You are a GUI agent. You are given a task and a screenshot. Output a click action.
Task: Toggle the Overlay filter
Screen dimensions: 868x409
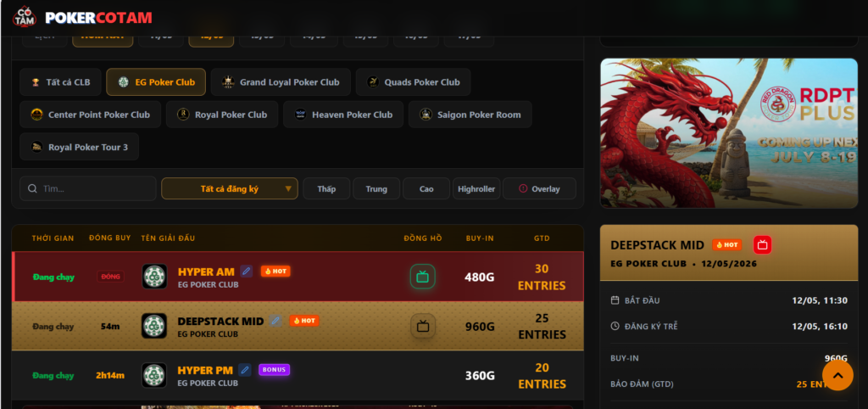tap(539, 189)
